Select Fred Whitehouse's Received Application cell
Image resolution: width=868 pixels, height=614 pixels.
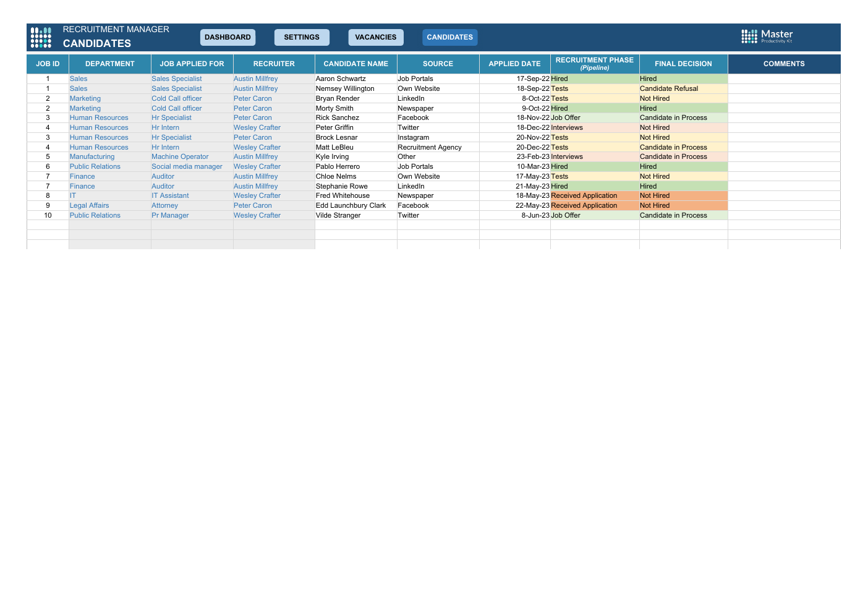click(595, 195)
